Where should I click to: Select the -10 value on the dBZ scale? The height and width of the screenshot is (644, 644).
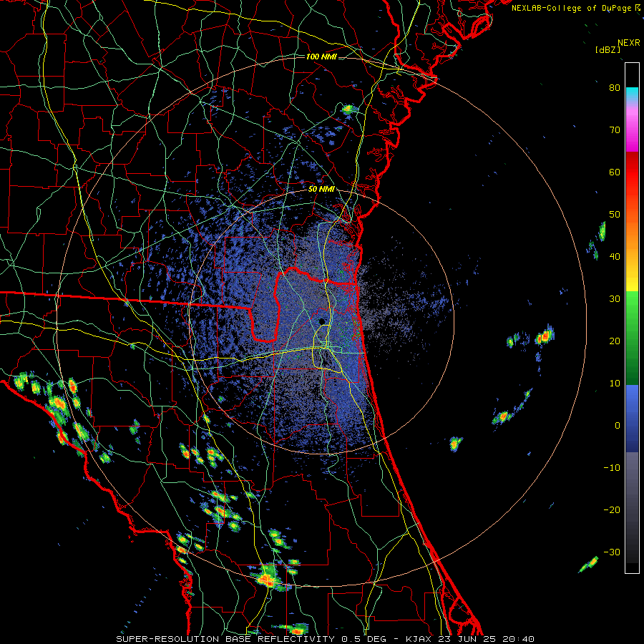[612, 467]
